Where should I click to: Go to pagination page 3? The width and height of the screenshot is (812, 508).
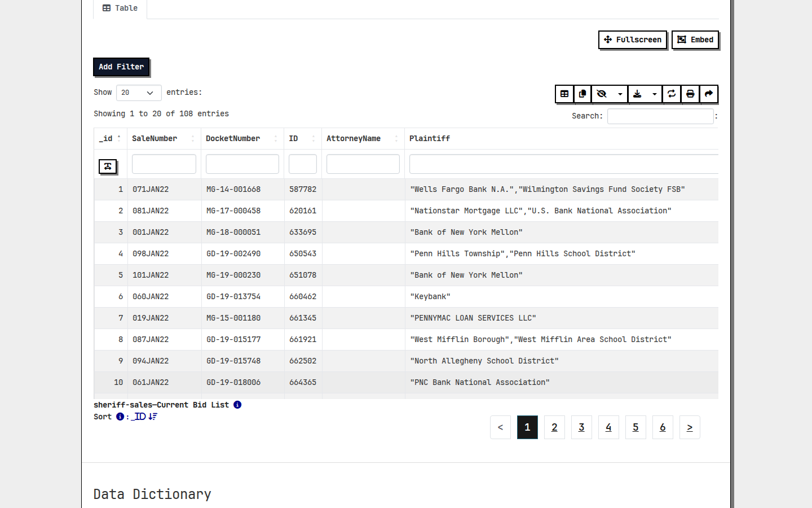pyautogui.click(x=581, y=427)
